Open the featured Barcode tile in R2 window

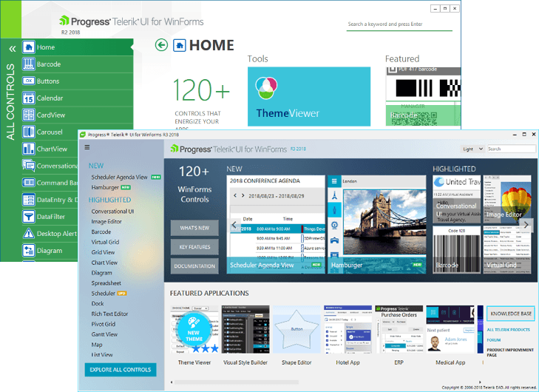click(x=423, y=97)
